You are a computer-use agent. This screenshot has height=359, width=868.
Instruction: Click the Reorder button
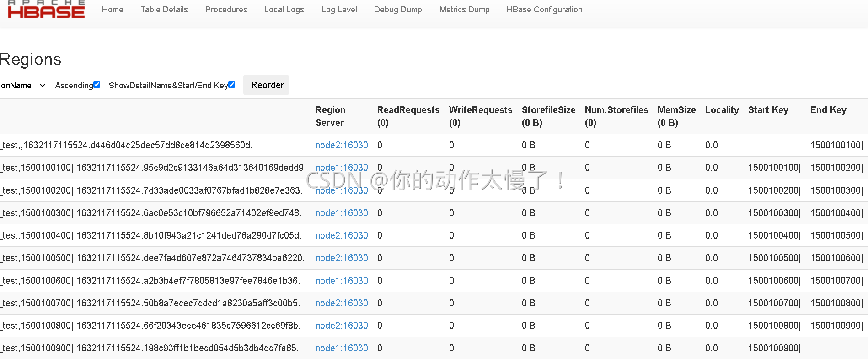click(266, 85)
